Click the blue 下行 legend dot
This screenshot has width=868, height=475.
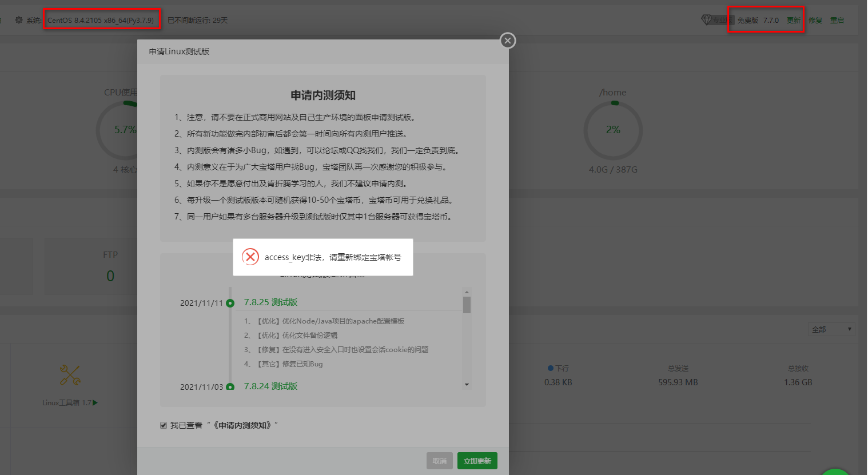pos(551,368)
